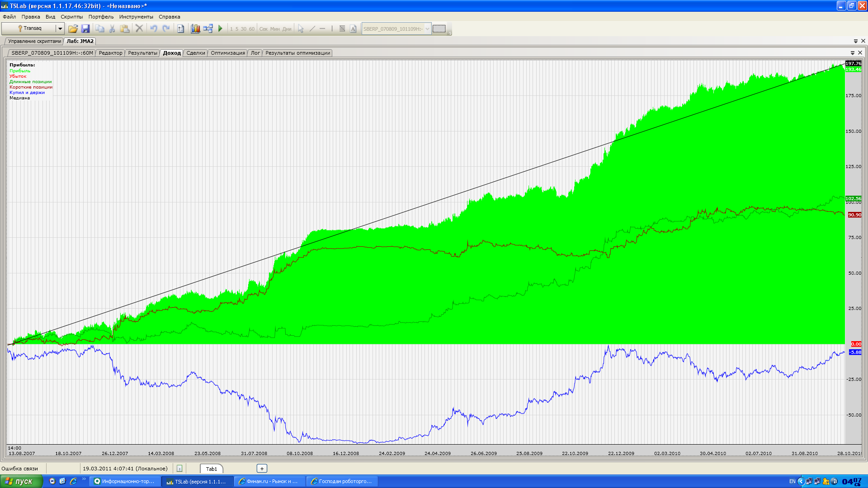Click the script scheme diagram icon
The image size is (868, 488).
[x=208, y=28]
